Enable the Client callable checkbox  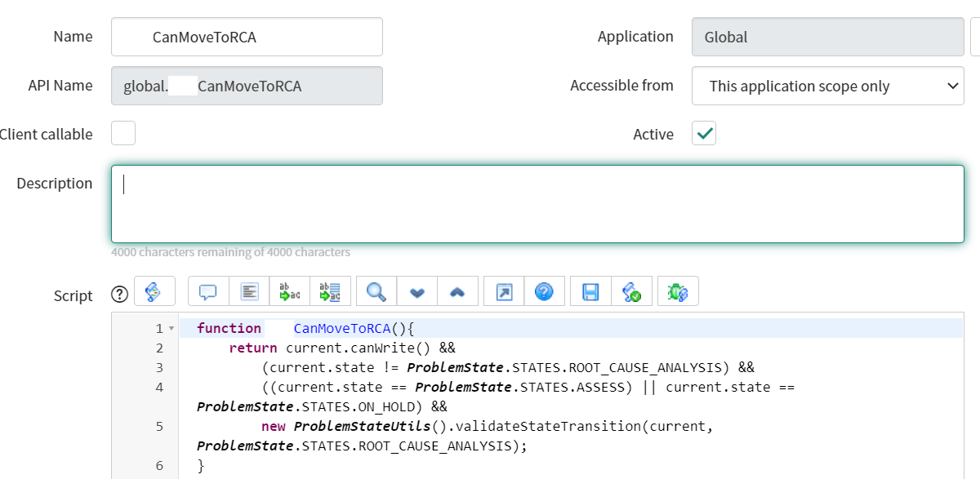(122, 133)
